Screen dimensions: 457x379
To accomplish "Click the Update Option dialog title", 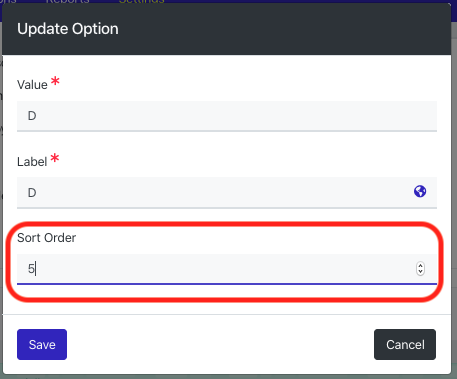I will click(x=68, y=29).
